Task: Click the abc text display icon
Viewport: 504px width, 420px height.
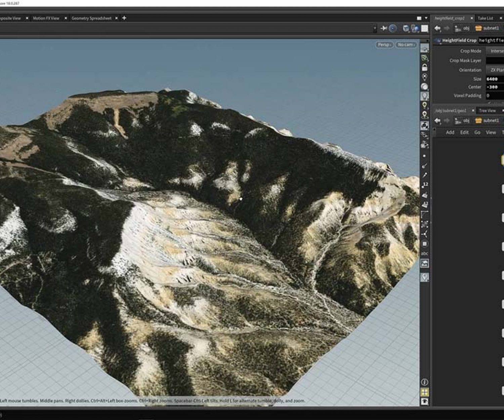Action: click(x=425, y=253)
